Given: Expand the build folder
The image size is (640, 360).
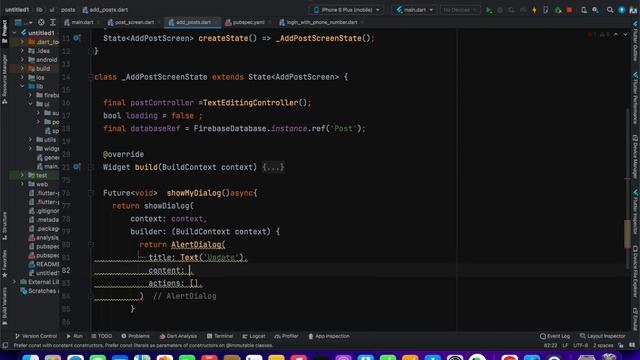Looking at the screenshot, I should click(22, 69).
